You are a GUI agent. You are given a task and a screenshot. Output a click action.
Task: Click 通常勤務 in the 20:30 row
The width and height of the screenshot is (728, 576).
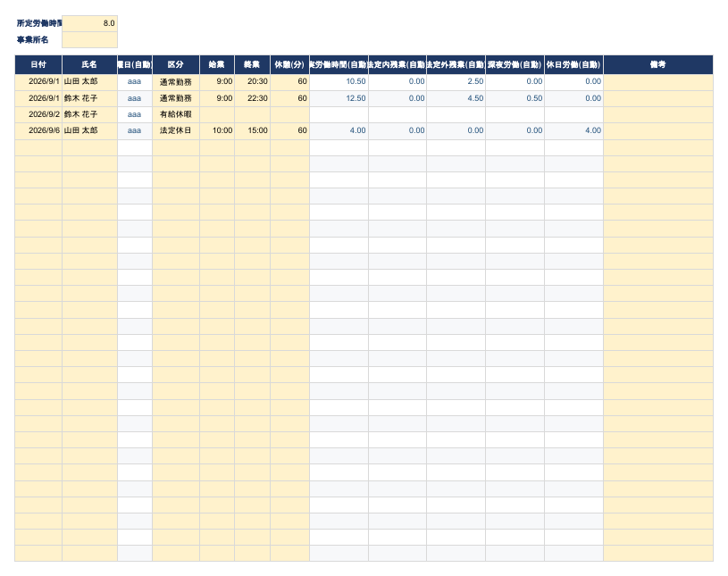tap(176, 81)
